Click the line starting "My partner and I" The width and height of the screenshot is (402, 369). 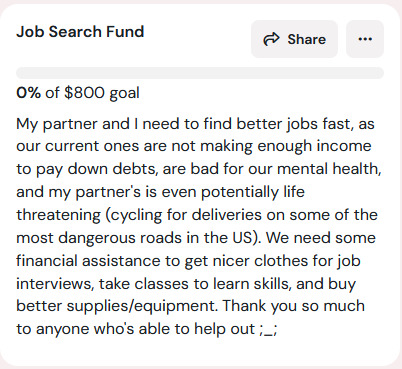[x=195, y=124]
